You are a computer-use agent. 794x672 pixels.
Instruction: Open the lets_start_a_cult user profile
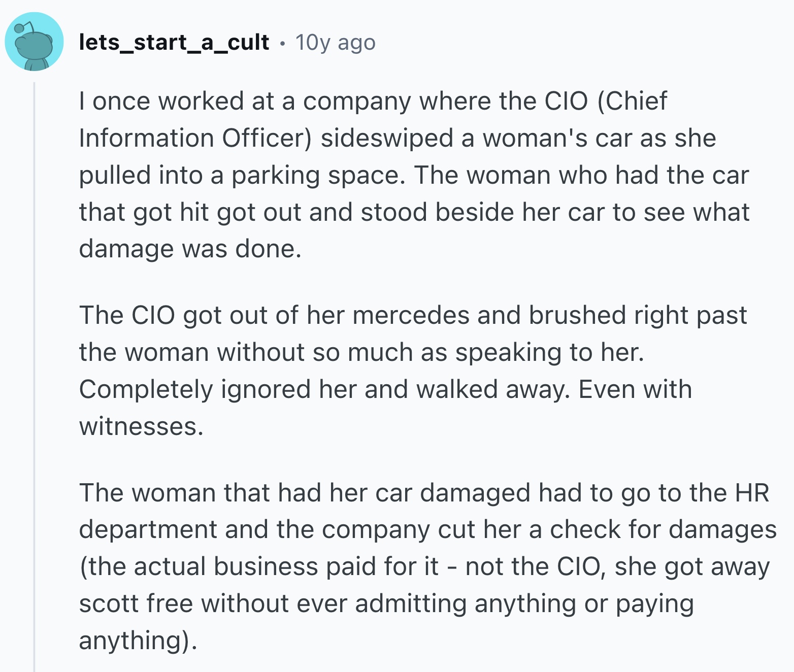tap(174, 42)
